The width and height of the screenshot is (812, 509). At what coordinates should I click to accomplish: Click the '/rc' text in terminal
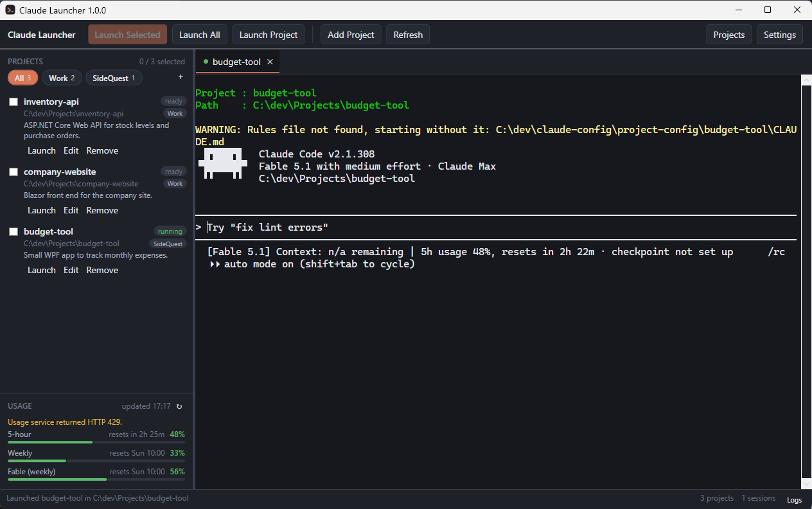[x=777, y=252]
